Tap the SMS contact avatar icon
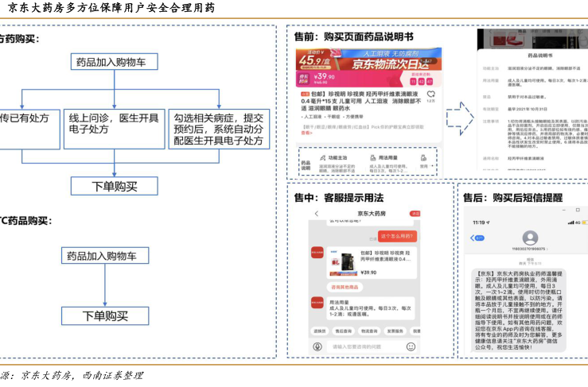 (528, 238)
